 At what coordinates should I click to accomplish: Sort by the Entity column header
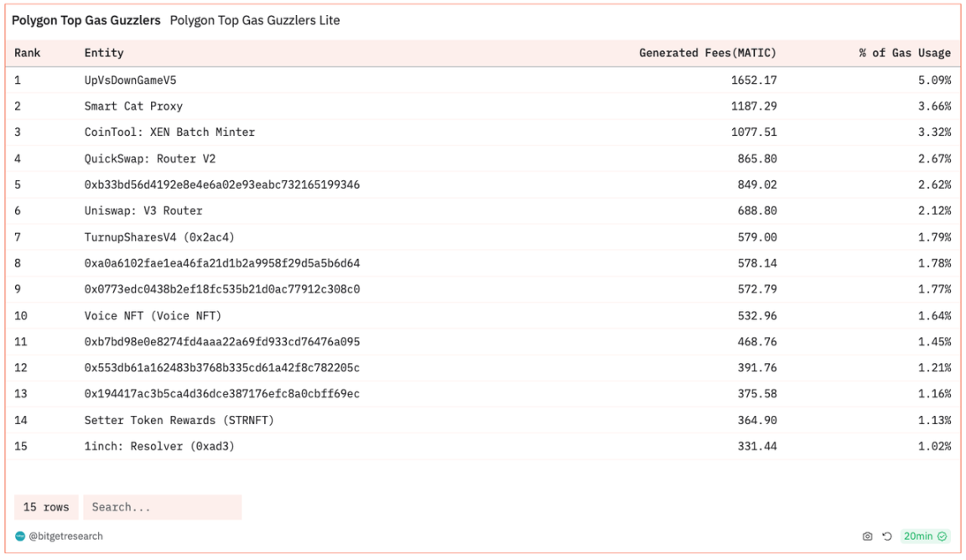(104, 53)
